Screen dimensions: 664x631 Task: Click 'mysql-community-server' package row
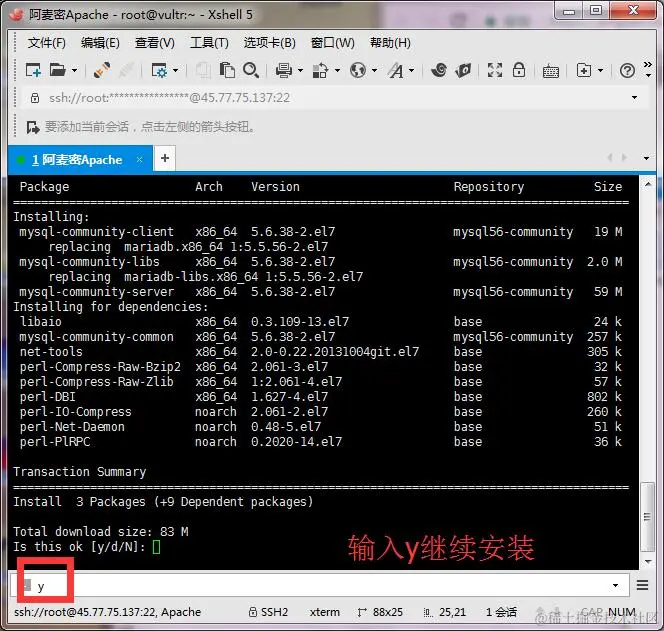click(x=321, y=292)
